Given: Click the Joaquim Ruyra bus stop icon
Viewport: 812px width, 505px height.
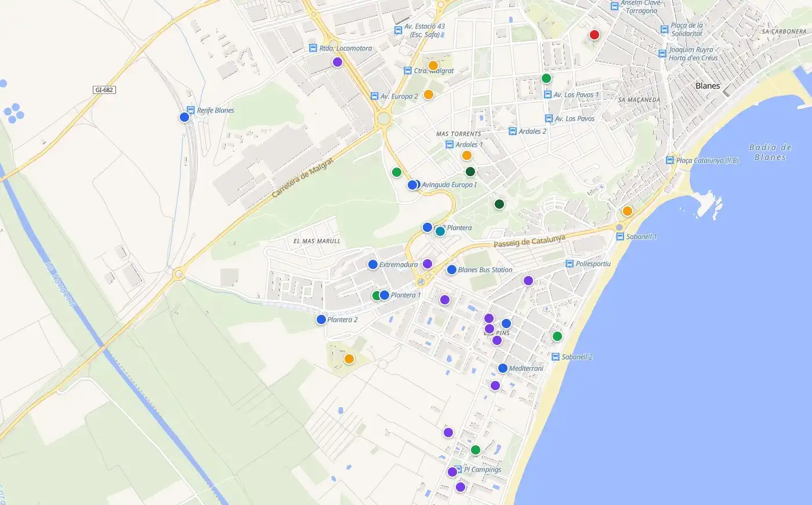Looking at the screenshot, I should [662, 53].
